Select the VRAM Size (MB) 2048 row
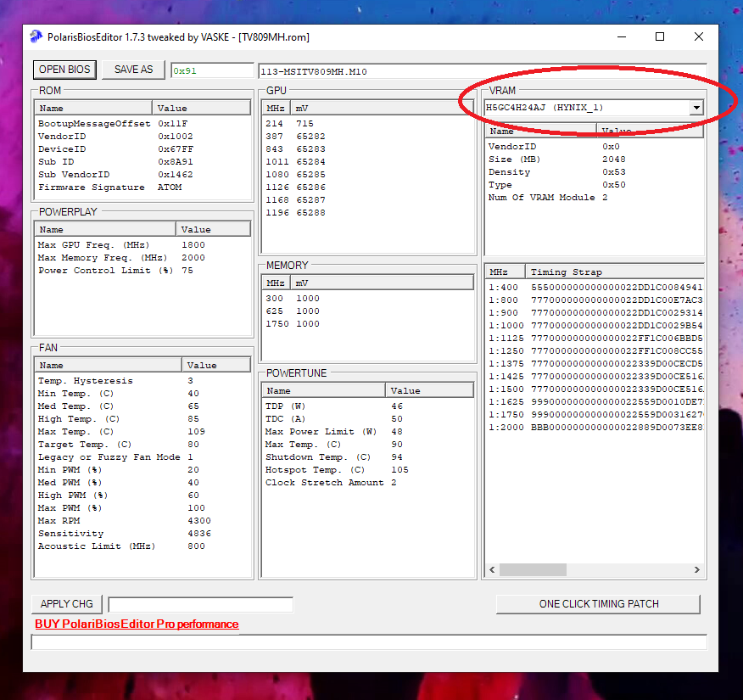 (x=595, y=160)
